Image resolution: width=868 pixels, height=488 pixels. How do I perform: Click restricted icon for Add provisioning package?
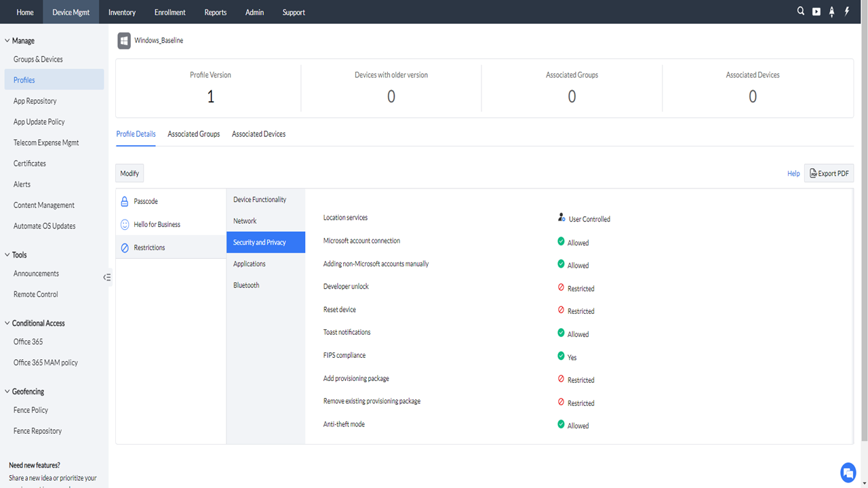pyautogui.click(x=561, y=379)
